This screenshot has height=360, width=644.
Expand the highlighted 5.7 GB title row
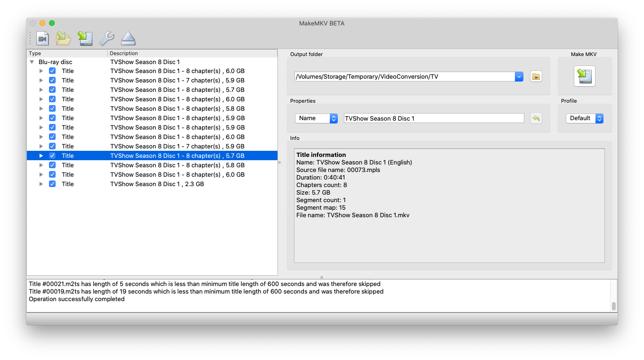point(41,155)
